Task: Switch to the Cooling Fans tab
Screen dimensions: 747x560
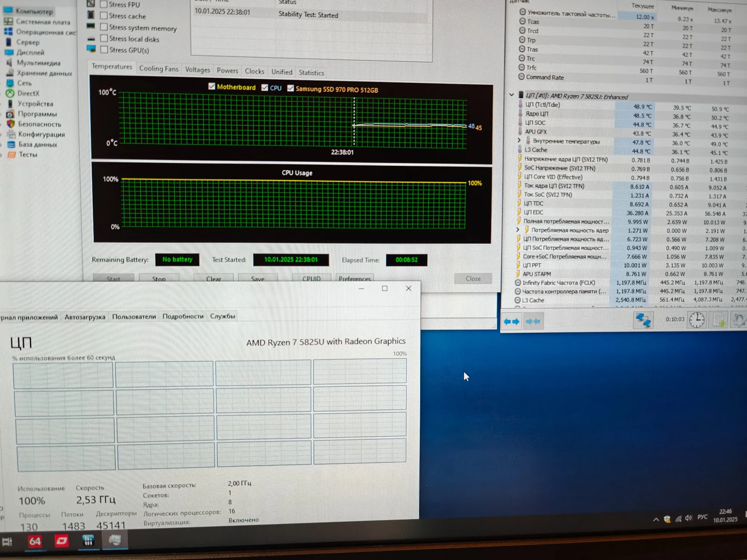Action: coord(159,69)
